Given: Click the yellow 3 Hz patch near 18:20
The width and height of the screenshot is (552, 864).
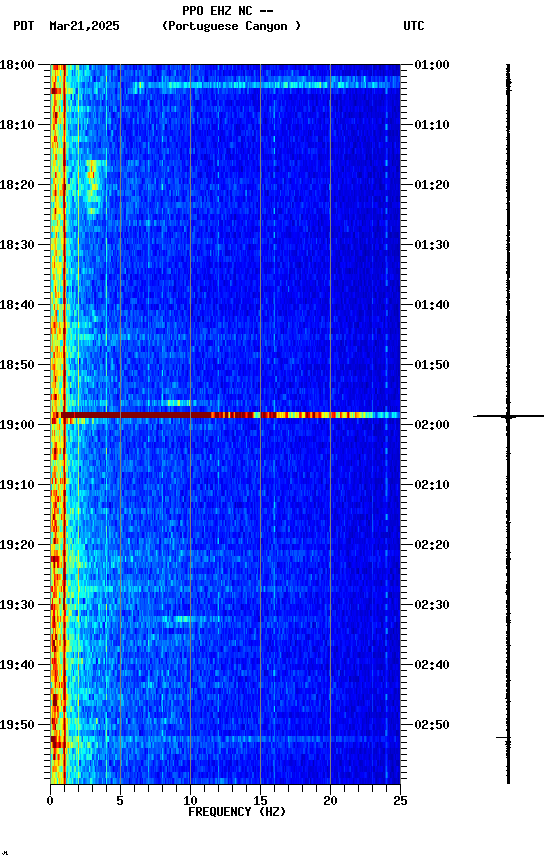Looking at the screenshot, I should (x=94, y=186).
